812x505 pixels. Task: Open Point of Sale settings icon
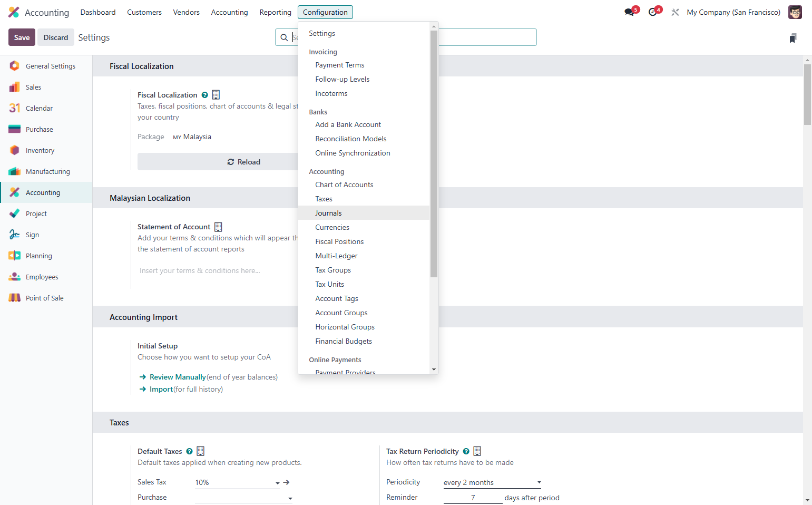pos(15,298)
